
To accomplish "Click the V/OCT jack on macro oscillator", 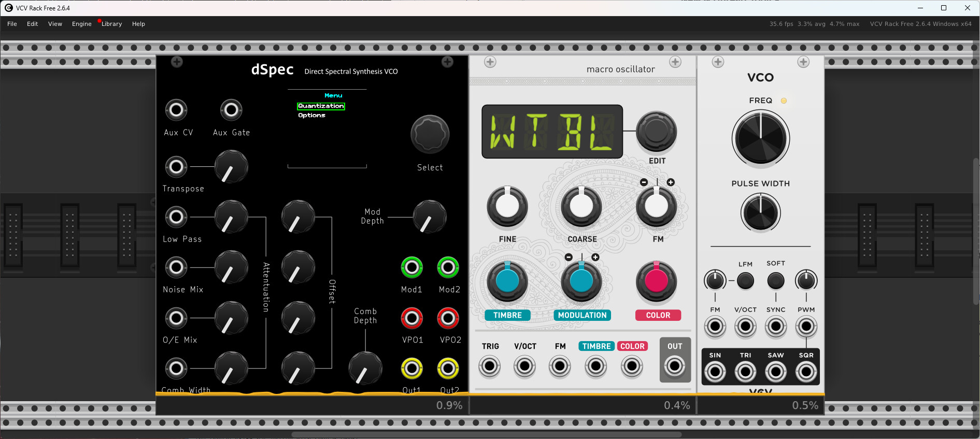I will point(525,366).
